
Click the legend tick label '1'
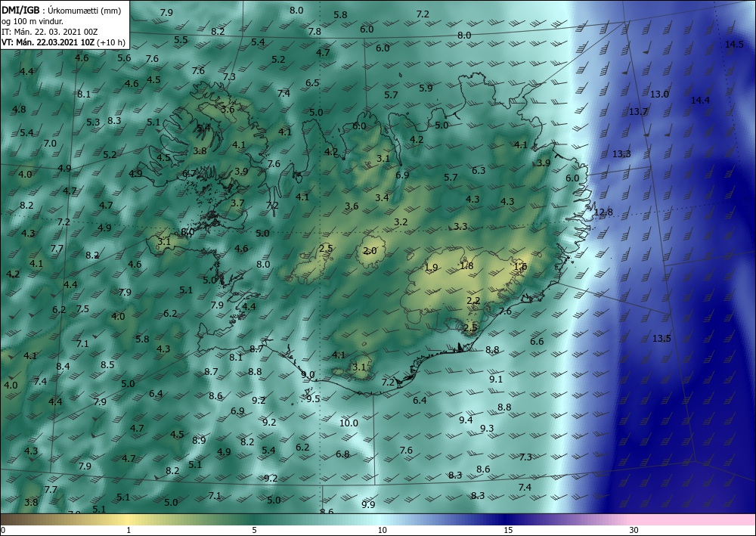129,531
